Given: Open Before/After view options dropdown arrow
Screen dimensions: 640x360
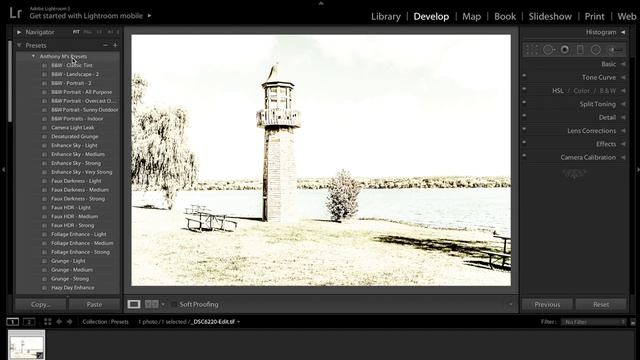Looking at the screenshot, I should click(x=163, y=304).
